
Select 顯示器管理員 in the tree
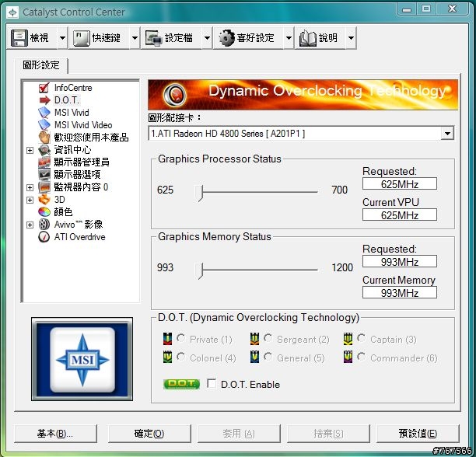(82, 162)
